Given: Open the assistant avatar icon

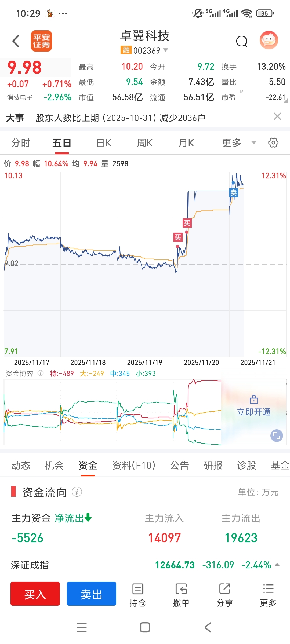Looking at the screenshot, I should (x=269, y=41).
